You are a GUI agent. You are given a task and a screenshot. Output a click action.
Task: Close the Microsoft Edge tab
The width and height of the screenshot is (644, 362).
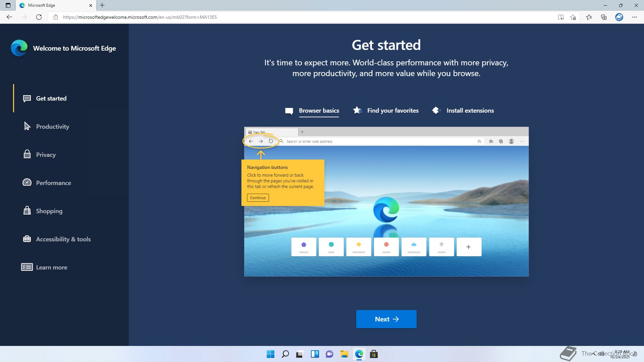[91, 5]
